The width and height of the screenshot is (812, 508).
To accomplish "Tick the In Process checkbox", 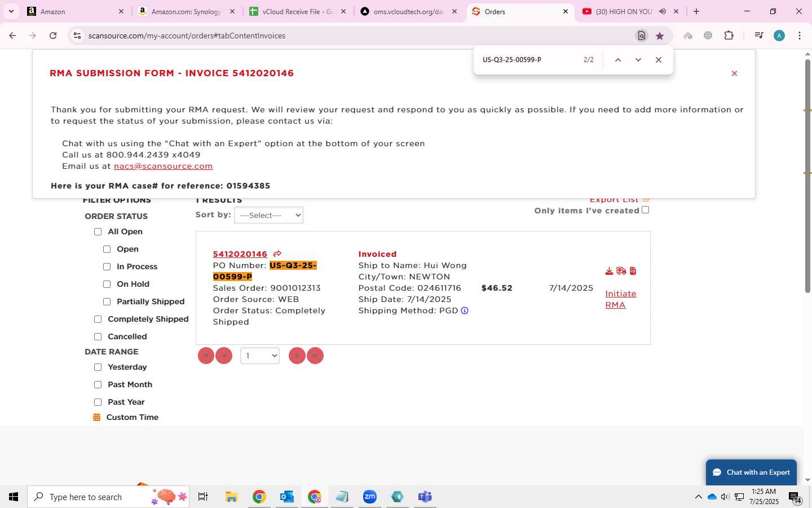I will [107, 266].
